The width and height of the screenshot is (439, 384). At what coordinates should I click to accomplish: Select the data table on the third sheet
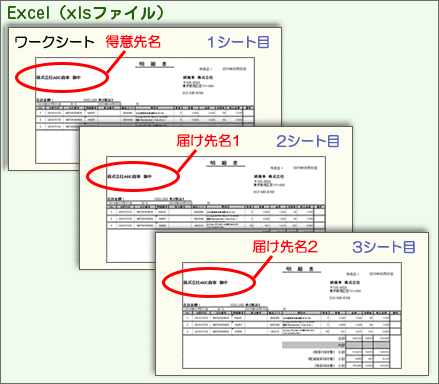click(x=292, y=324)
